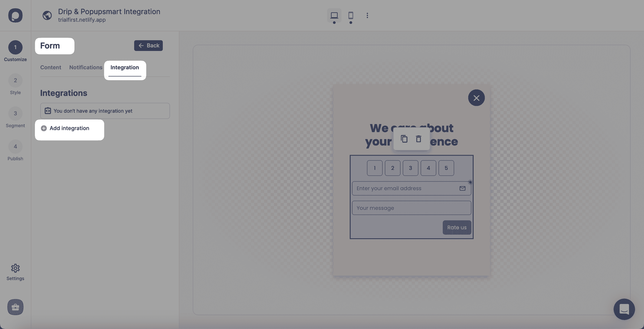Viewport: 644px width, 329px height.
Task: Click the desktop preview icon
Action: coord(334,15)
